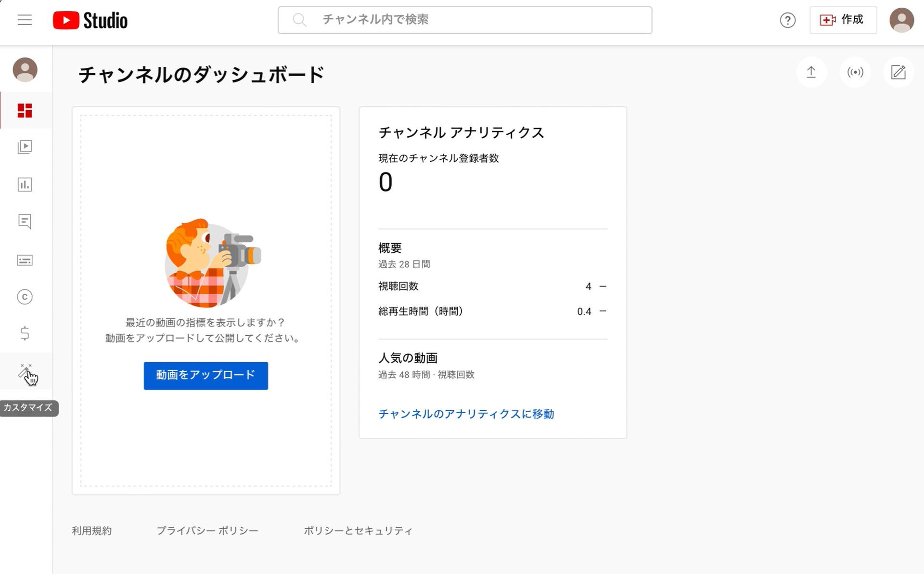This screenshot has width=924, height=574.
Task: Open チャンネルのアナリティクスに移動 link
Action: (466, 414)
